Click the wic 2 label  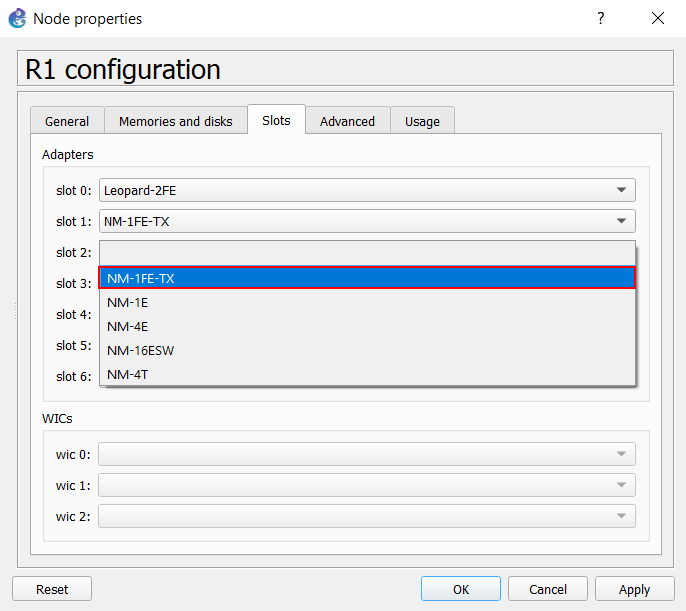(73, 517)
